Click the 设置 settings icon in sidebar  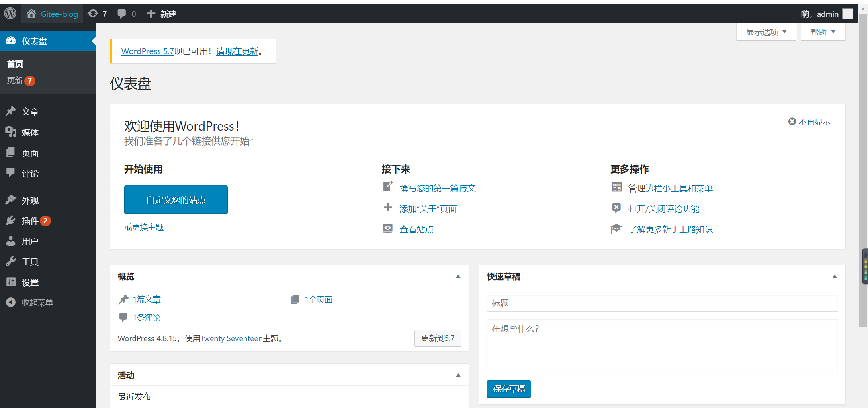(11, 282)
